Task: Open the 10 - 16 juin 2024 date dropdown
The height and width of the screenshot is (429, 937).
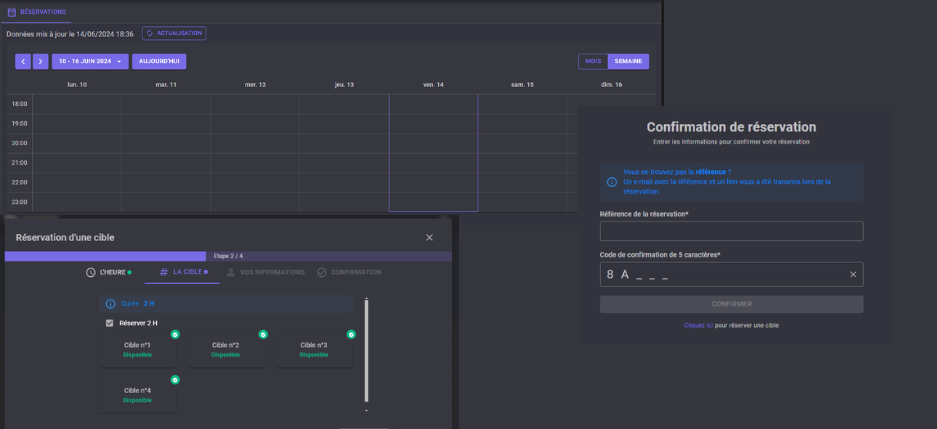Action: point(90,62)
